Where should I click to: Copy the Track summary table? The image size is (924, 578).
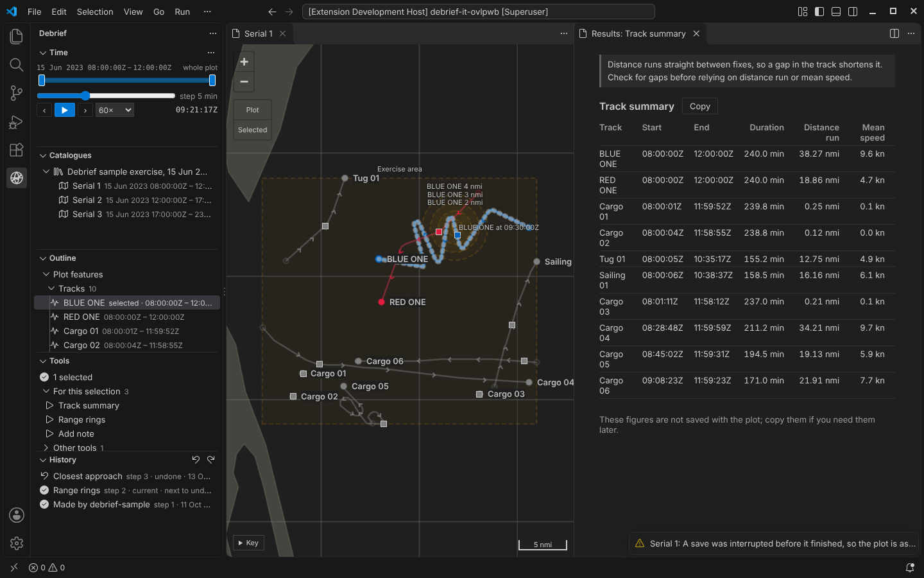pyautogui.click(x=699, y=107)
